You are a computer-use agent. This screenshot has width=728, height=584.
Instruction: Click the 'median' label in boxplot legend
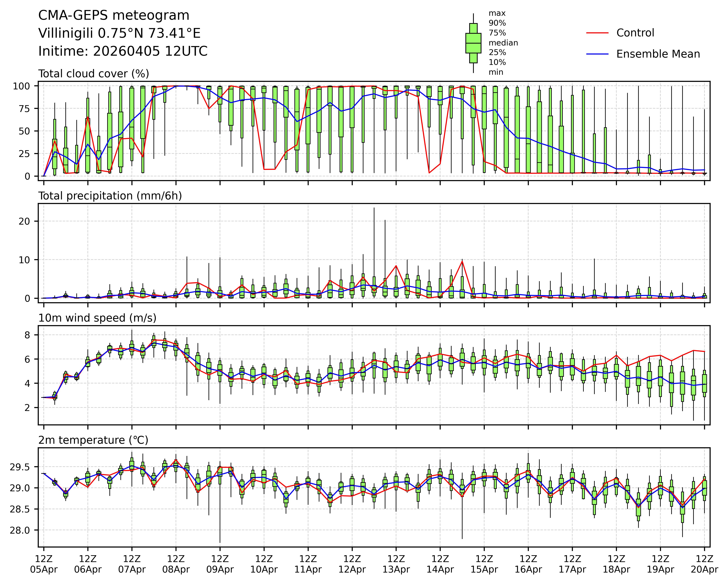503,43
